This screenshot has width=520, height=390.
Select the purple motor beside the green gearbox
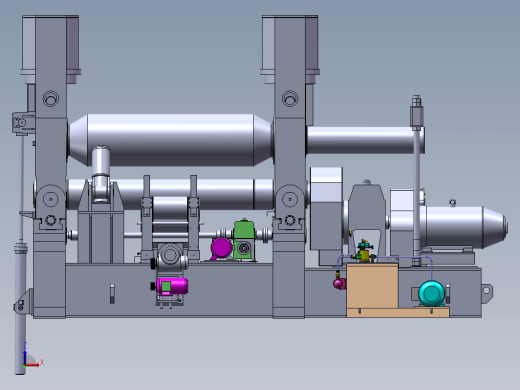point(221,247)
